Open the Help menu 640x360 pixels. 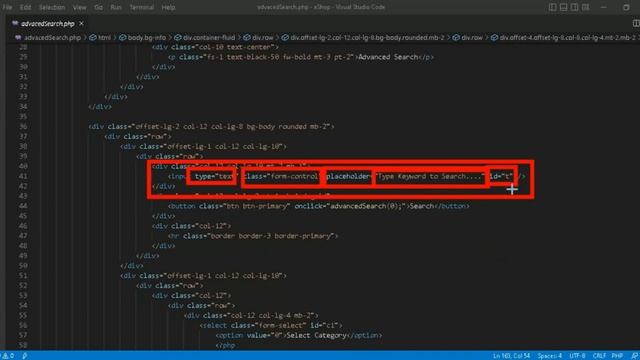(x=168, y=7)
